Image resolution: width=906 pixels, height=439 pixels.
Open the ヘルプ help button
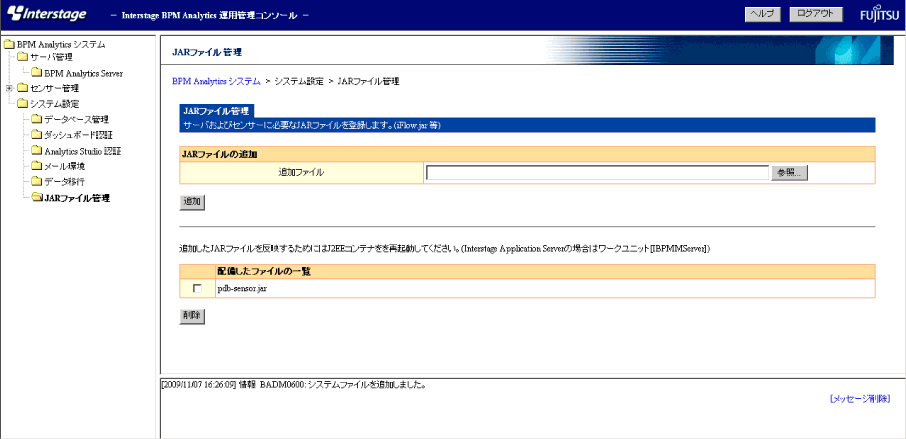[x=763, y=14]
